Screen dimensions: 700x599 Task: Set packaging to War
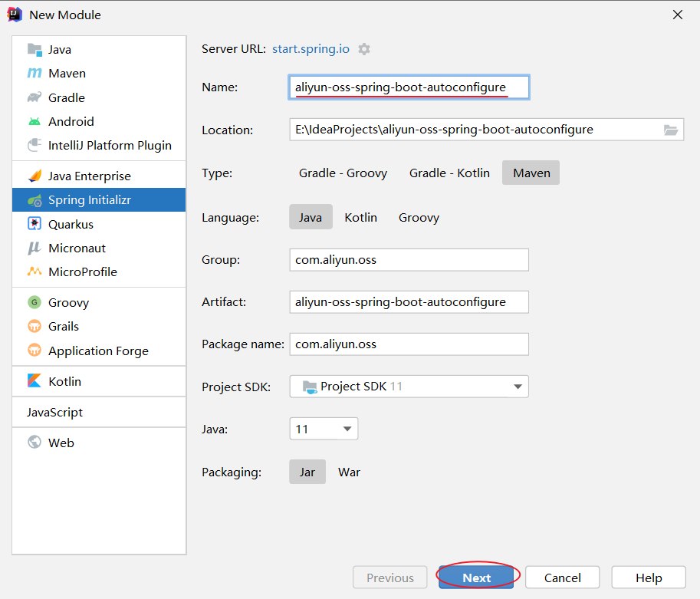coord(349,472)
